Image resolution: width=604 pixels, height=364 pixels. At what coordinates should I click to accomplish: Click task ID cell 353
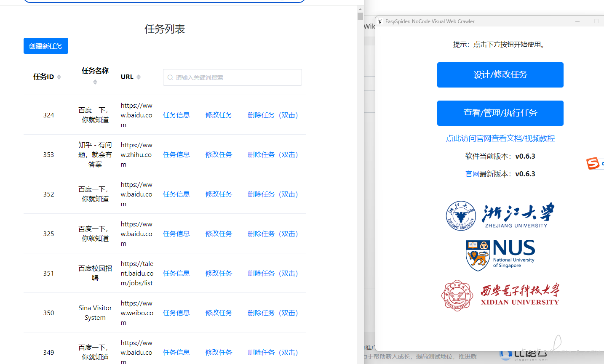point(48,154)
